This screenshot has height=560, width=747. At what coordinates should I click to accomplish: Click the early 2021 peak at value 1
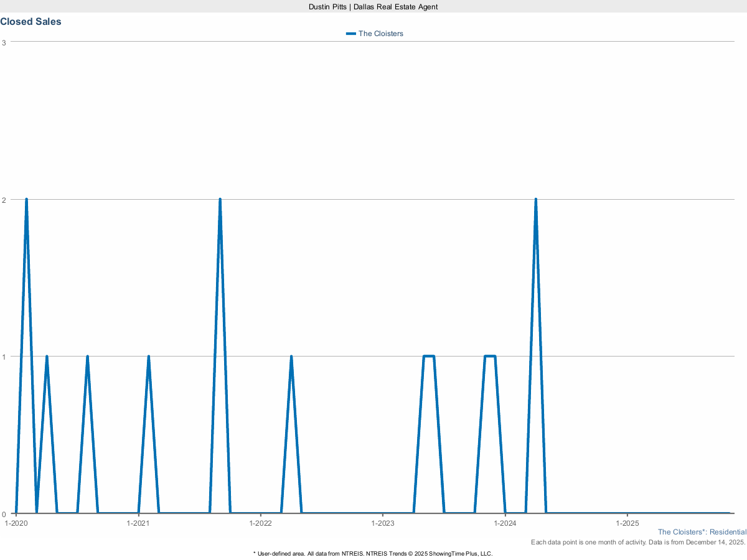(x=148, y=357)
